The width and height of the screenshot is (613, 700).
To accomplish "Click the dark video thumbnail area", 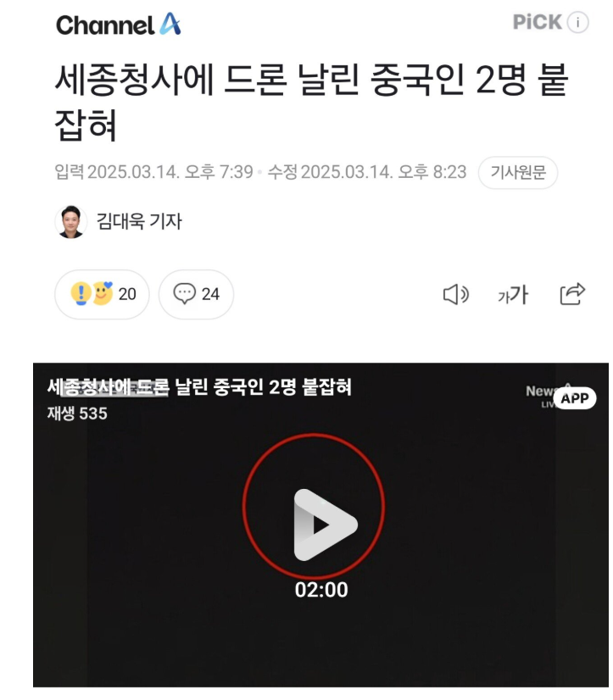I will [320, 525].
